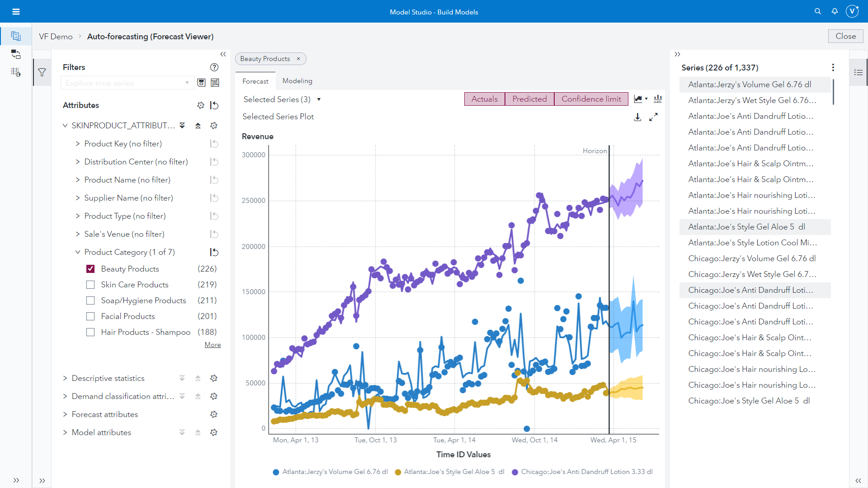Download the Selected Series Plot
The height and width of the screenshot is (488, 868).
637,117
